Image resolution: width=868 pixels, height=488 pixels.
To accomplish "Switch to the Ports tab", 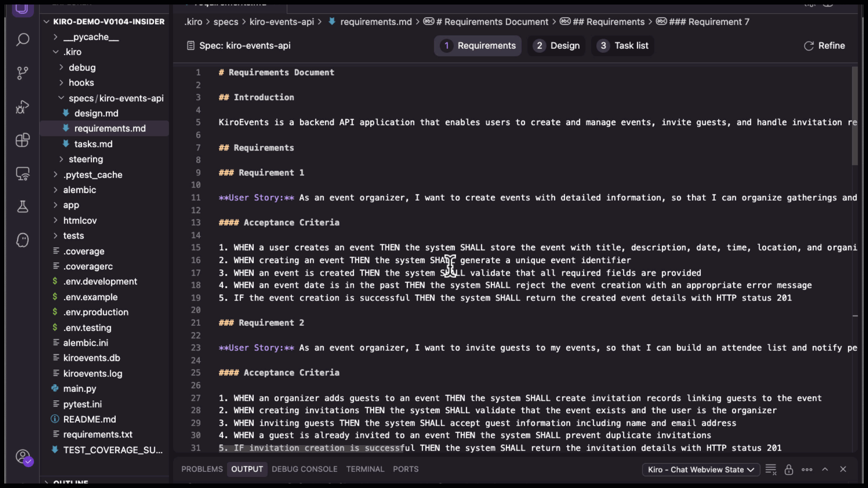I will [x=406, y=469].
